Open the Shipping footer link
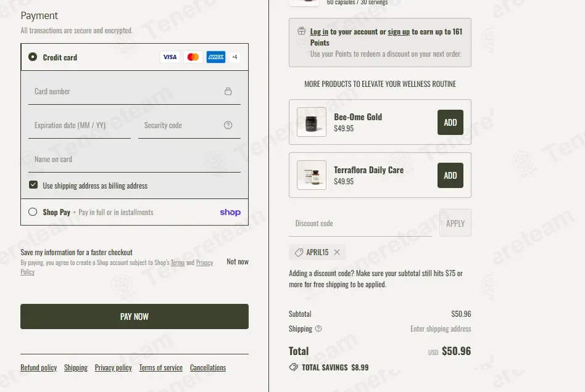Image resolution: width=585 pixels, height=392 pixels. 76,367
